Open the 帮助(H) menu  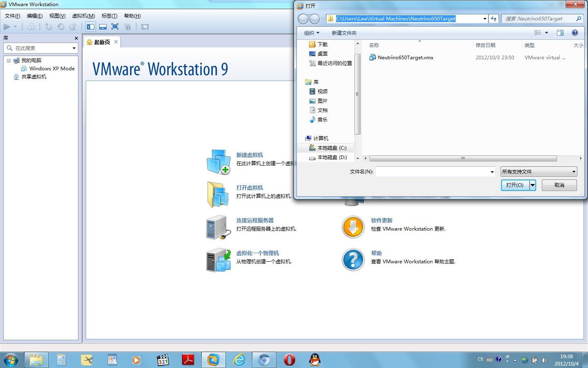point(132,16)
